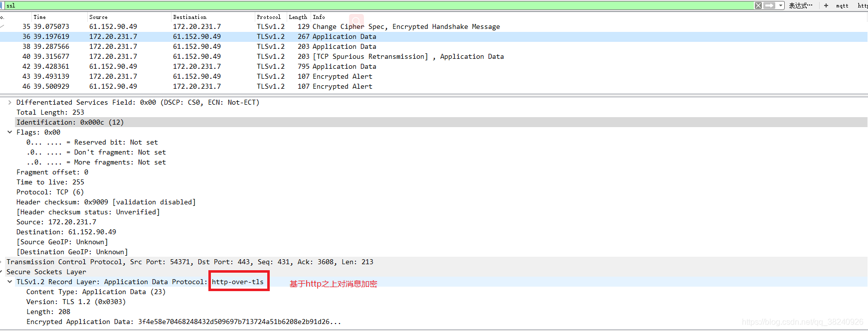Image resolution: width=868 pixels, height=331 pixels.
Task: Select the Encrypted Application Data hex field
Action: click(183, 322)
